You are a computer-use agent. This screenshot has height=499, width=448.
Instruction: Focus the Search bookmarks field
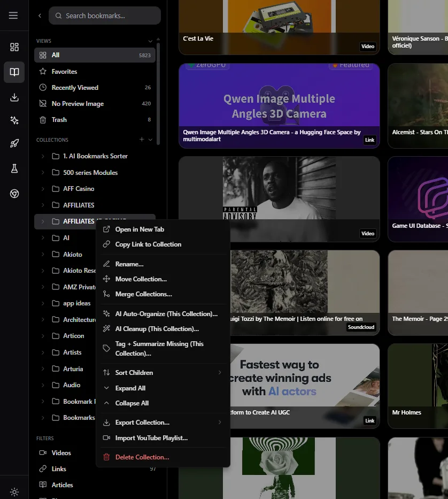click(x=105, y=16)
